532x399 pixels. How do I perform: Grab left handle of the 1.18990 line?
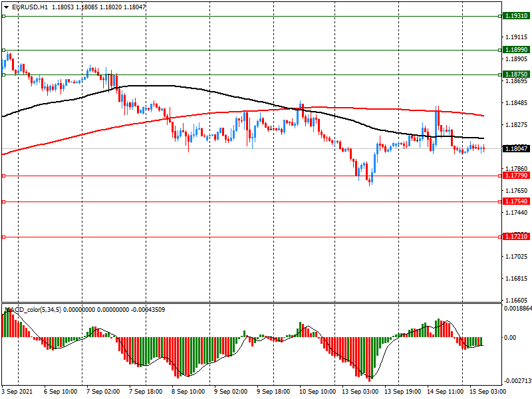(x=4, y=51)
